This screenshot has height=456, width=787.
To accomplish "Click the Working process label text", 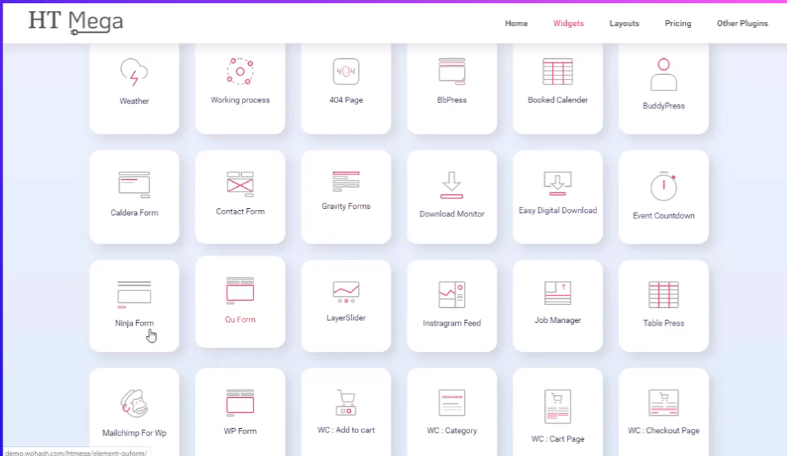I will (x=240, y=100).
